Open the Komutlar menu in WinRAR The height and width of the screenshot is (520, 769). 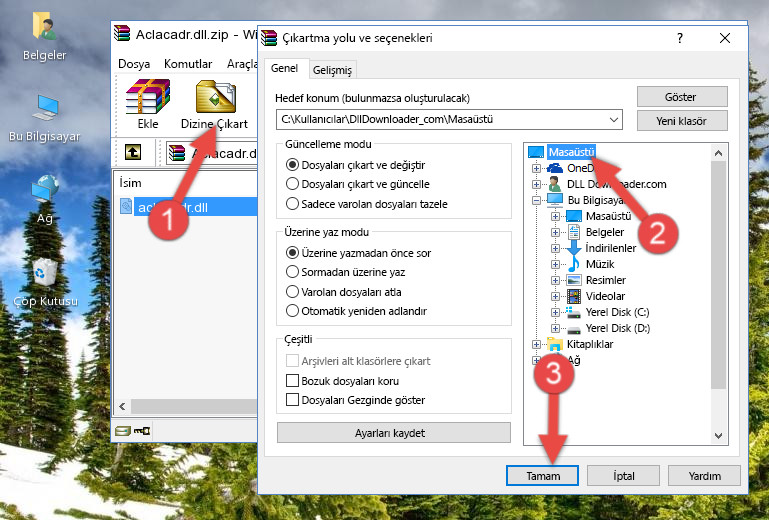coord(188,64)
